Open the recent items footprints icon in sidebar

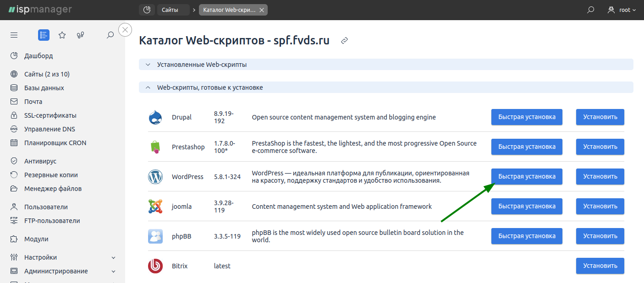click(x=81, y=35)
